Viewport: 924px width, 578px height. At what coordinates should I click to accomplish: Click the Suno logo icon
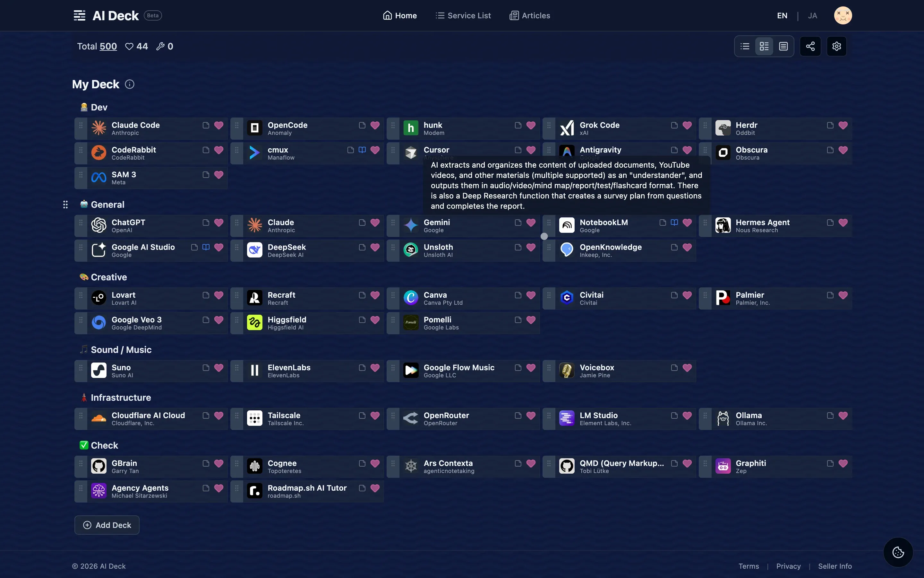tap(99, 371)
